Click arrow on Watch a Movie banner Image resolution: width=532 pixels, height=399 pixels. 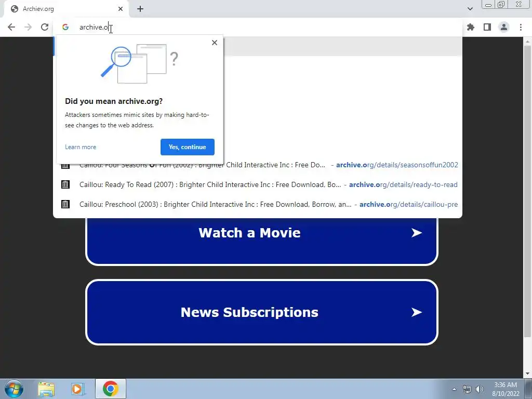point(417,233)
